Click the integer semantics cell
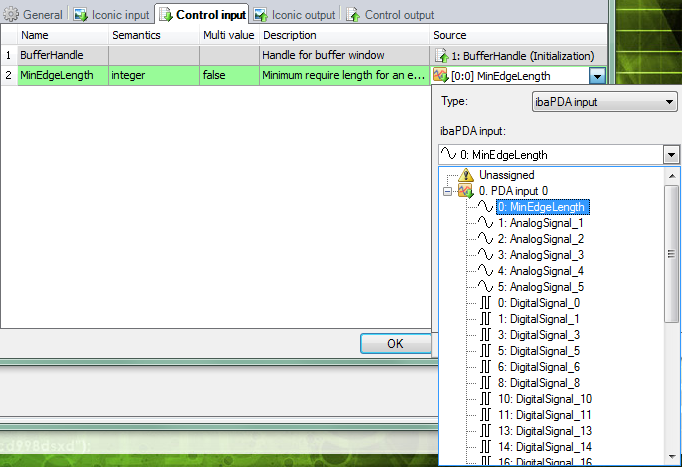Viewport: 682px width, 467px height. (154, 75)
